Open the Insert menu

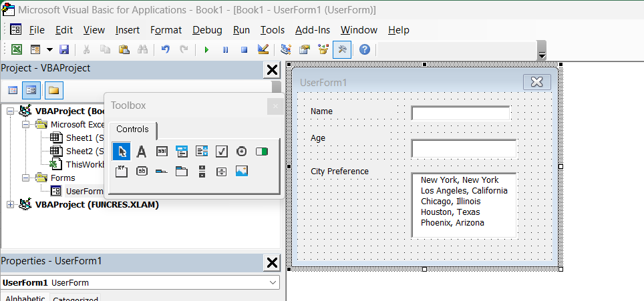pyautogui.click(x=128, y=30)
